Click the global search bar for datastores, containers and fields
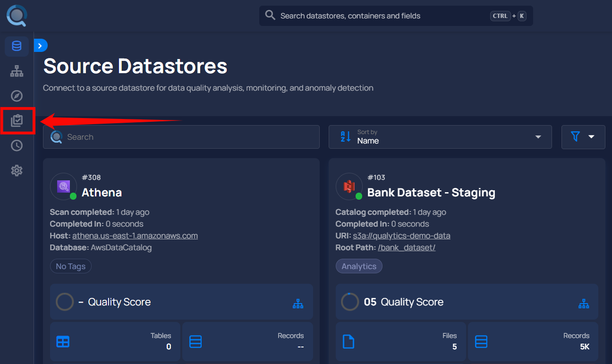612x364 pixels. 396,16
